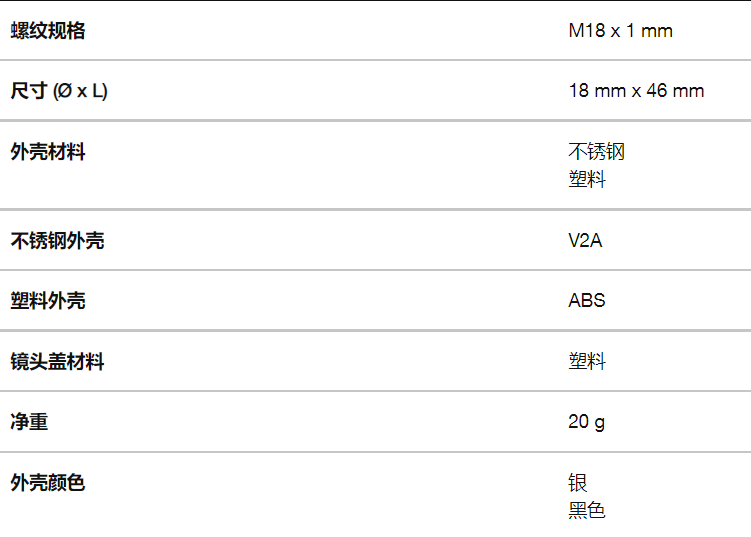The width and height of the screenshot is (751, 537).
Task: Select the M18 x 1 mm value
Action: coord(620,31)
